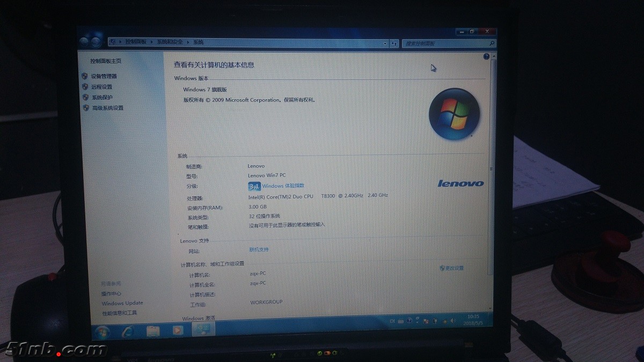Open Windows Explorer folder taskbar icon
Viewport: 644px width, 362px height.
click(153, 331)
